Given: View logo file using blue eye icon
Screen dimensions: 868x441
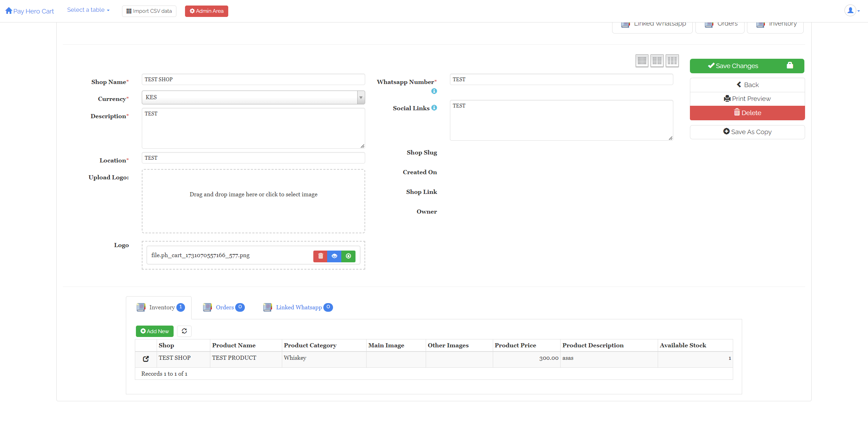Looking at the screenshot, I should click(334, 256).
